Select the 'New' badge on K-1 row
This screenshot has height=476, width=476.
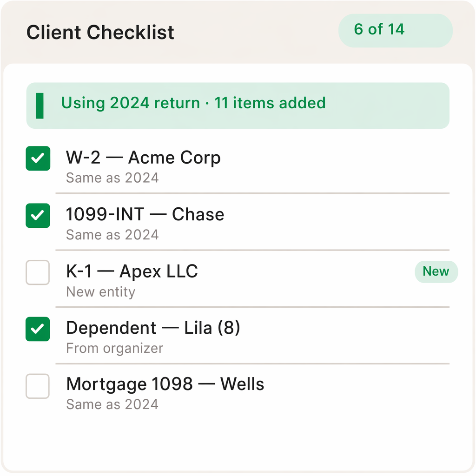pos(436,271)
